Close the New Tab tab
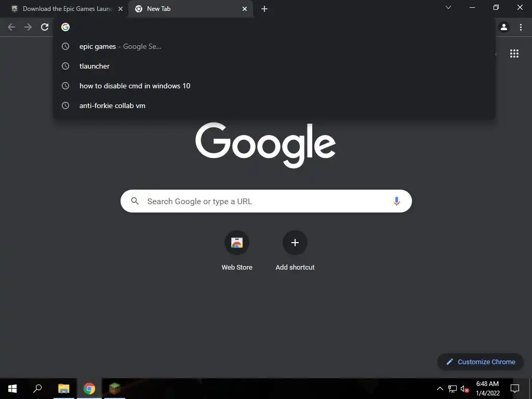The image size is (532, 399). 245,9
